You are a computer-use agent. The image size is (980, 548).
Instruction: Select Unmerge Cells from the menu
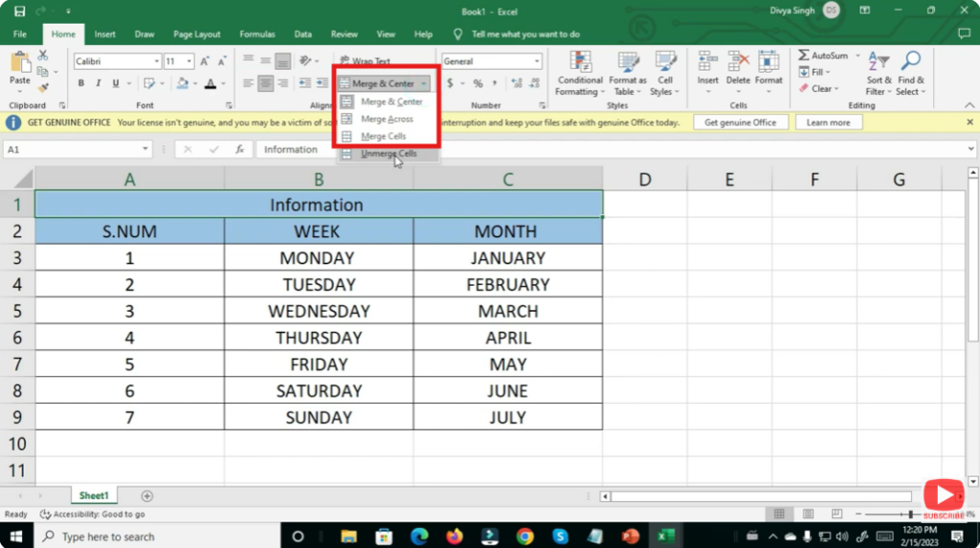click(x=388, y=154)
